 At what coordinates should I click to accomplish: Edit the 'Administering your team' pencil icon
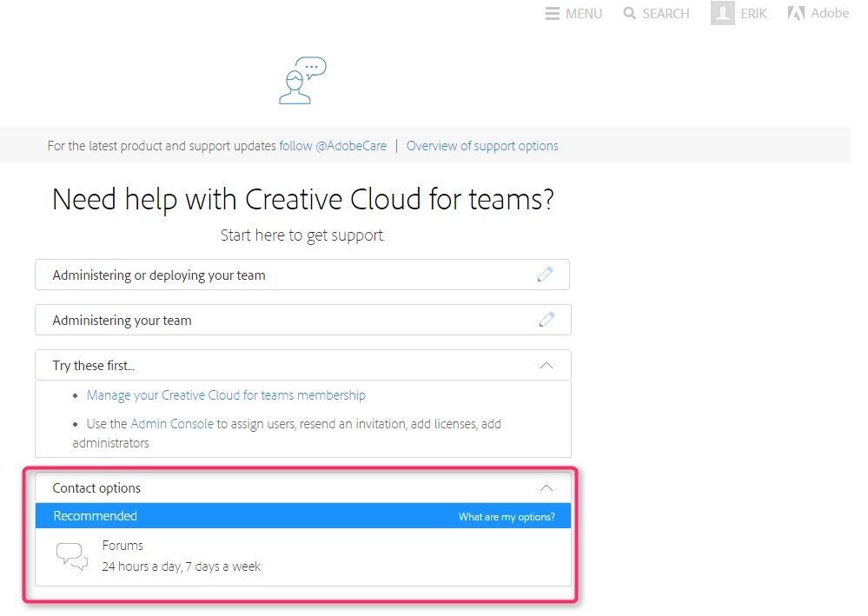tap(547, 320)
